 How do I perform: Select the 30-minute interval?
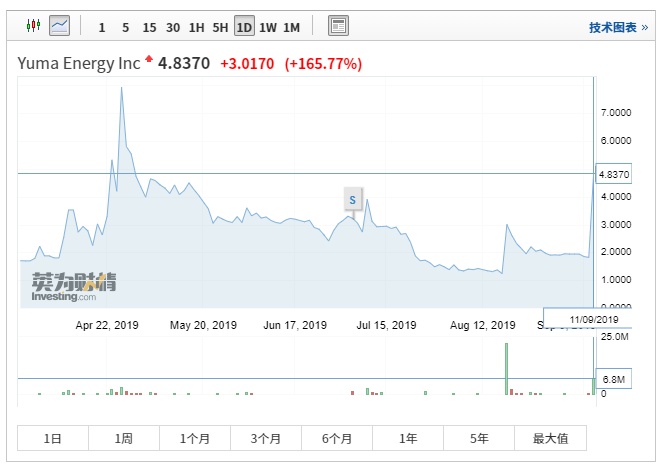coord(173,28)
